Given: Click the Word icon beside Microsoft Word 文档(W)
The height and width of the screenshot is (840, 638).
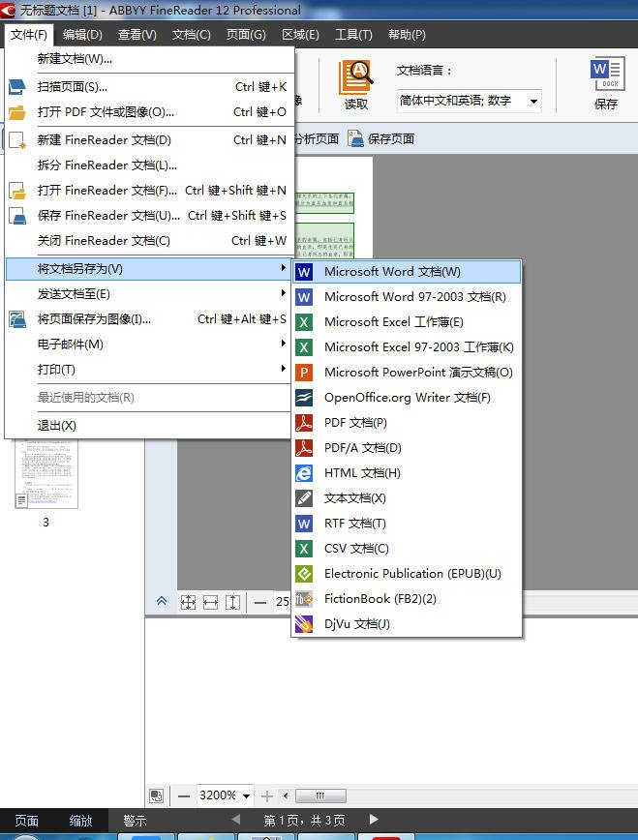Looking at the screenshot, I should (x=304, y=272).
